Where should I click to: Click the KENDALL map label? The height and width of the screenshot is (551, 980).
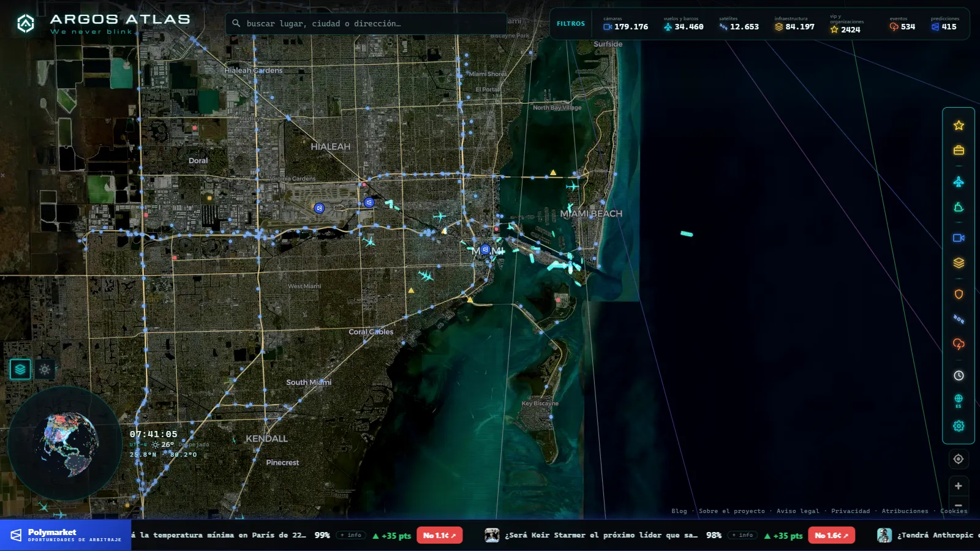point(266,438)
